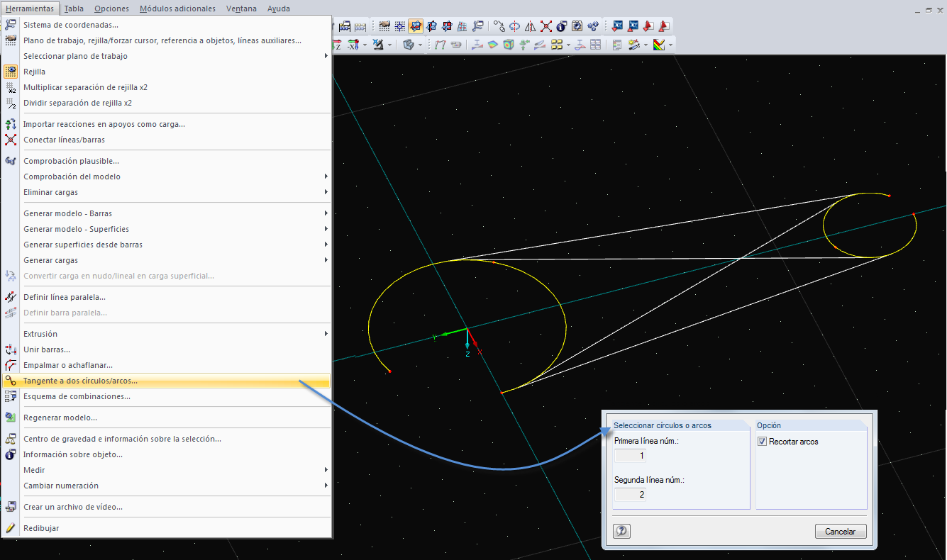Click the Conectar líneas/barras menu icon
The width and height of the screenshot is (947, 560).
[11, 140]
